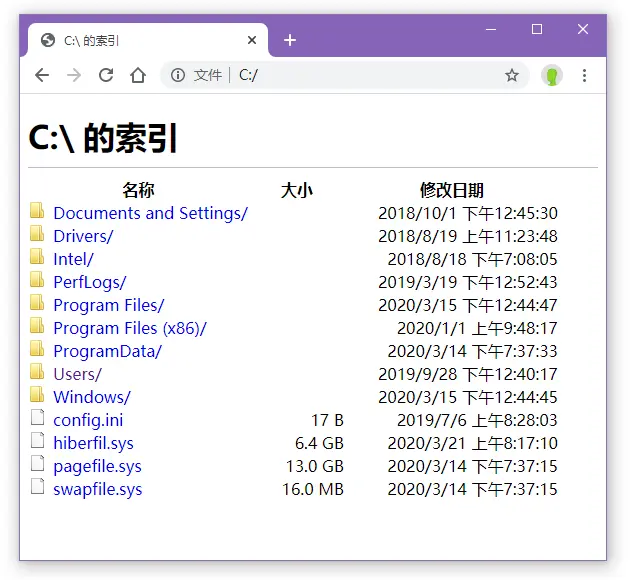
Task: Go back with the back arrow
Action: point(42,75)
